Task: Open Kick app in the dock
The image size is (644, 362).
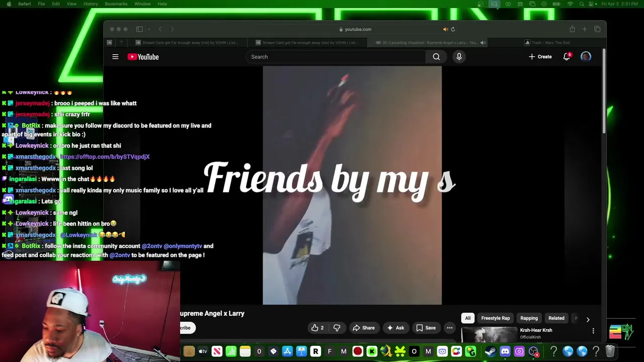Action: (372, 352)
